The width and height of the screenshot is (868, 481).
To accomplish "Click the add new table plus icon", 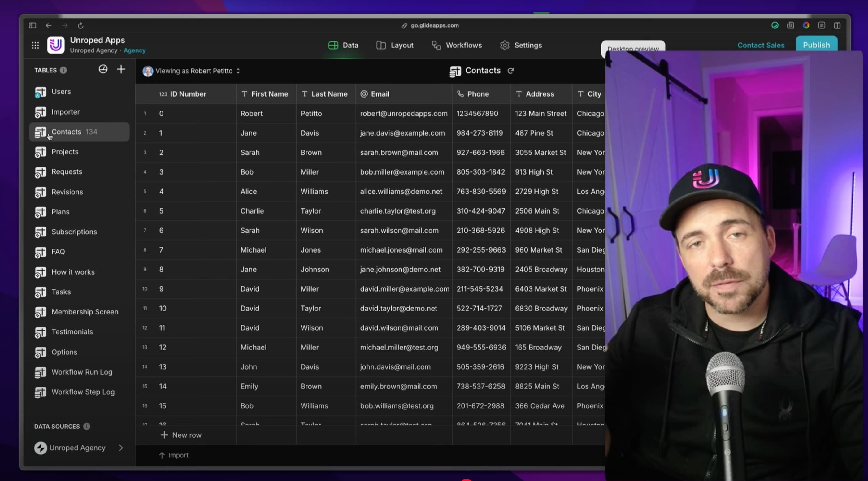I will coord(121,69).
